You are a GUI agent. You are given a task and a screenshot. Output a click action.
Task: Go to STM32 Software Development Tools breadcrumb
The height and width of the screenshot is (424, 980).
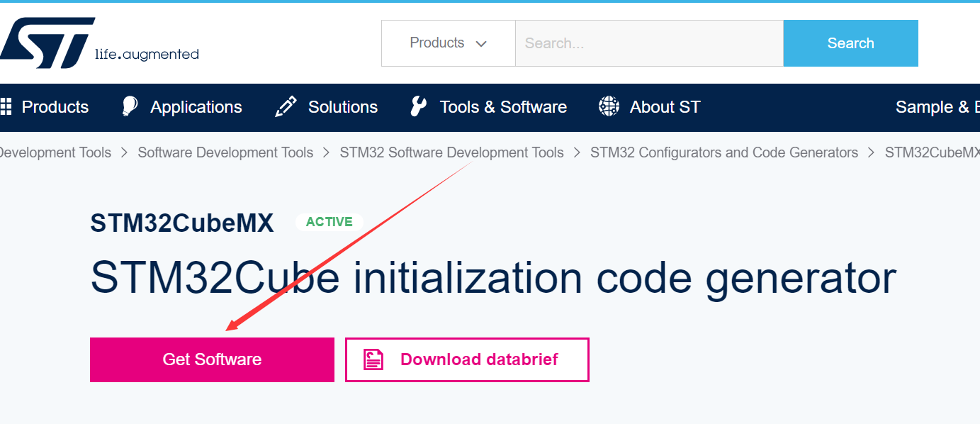point(451,152)
